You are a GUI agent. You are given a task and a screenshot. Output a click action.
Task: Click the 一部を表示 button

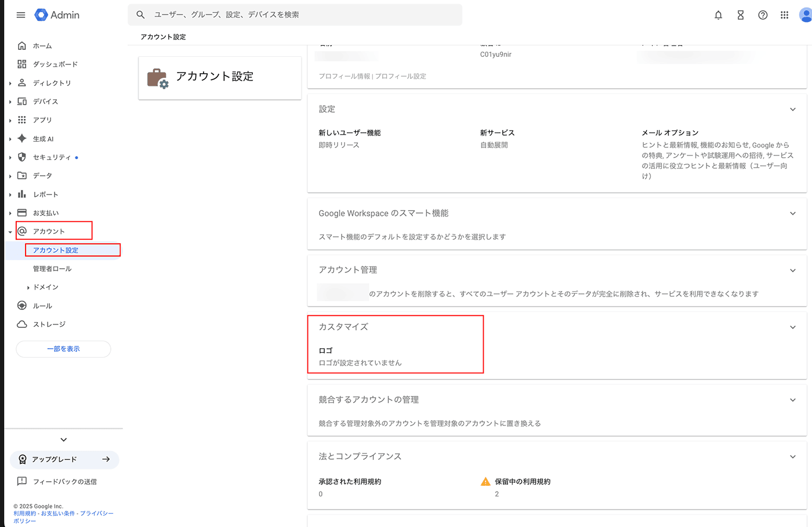click(63, 349)
